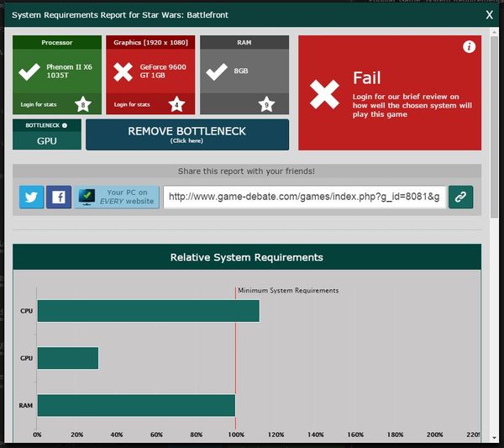
Task: Click 'Relative System Requirements' header
Action: (x=246, y=257)
